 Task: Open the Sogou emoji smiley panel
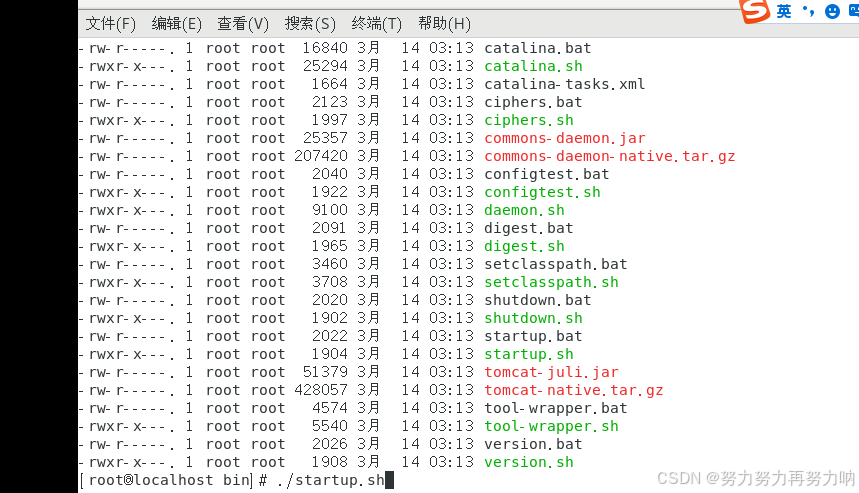832,11
